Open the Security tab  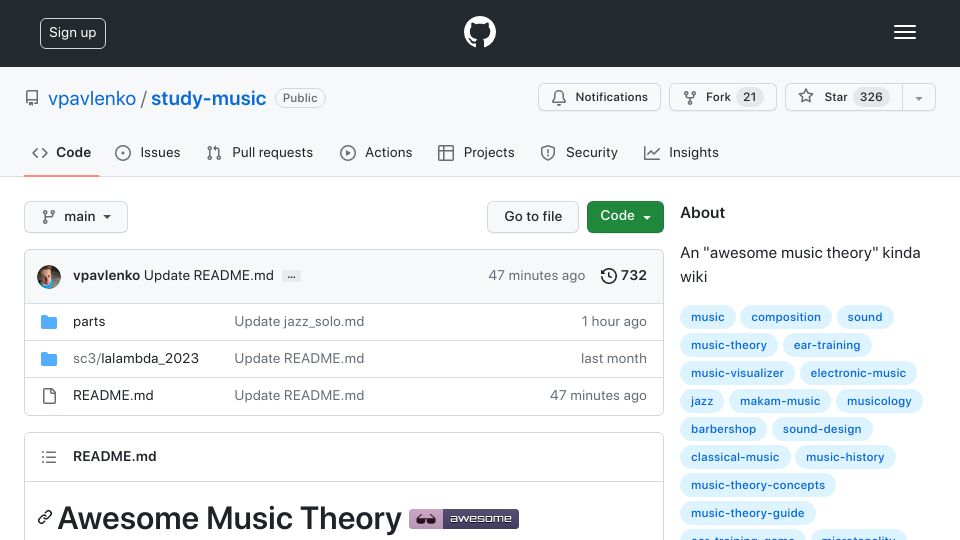click(579, 152)
